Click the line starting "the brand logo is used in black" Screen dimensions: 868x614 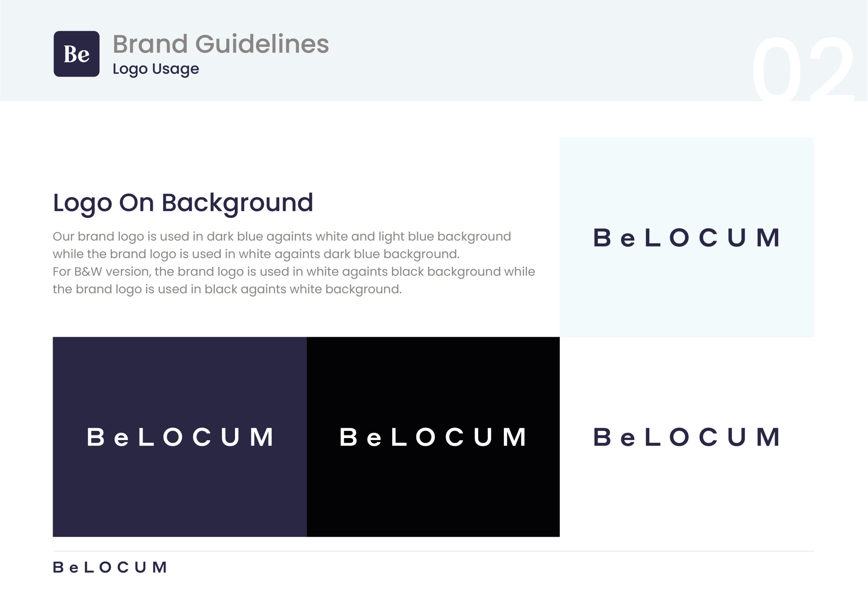pos(227,289)
